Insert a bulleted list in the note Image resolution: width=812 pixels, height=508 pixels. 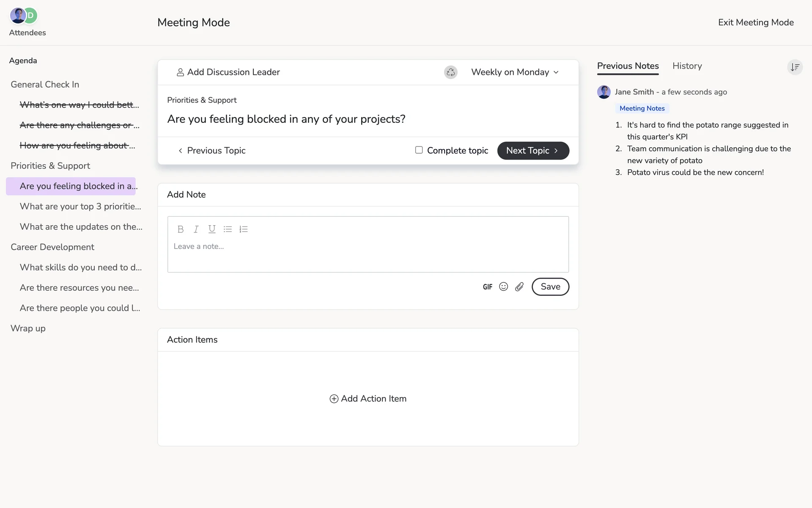[228, 229]
